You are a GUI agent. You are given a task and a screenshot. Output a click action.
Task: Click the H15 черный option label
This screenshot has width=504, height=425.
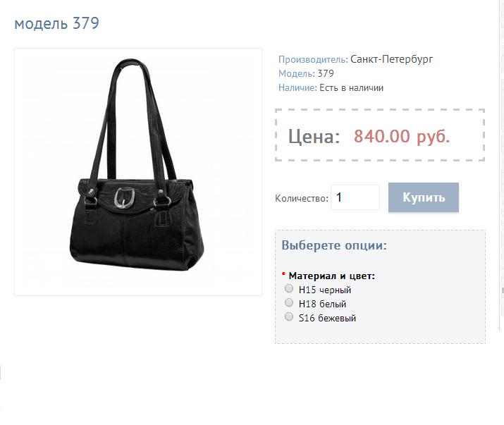325,290
